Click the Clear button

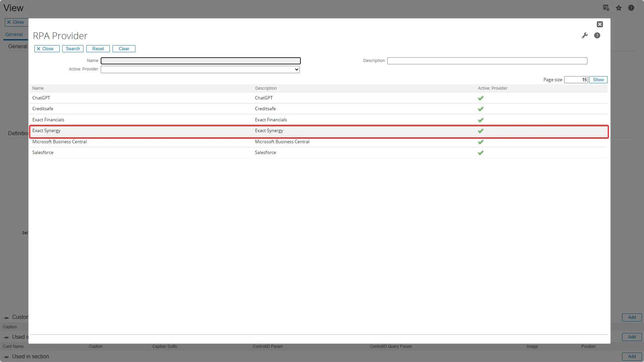[x=124, y=49]
